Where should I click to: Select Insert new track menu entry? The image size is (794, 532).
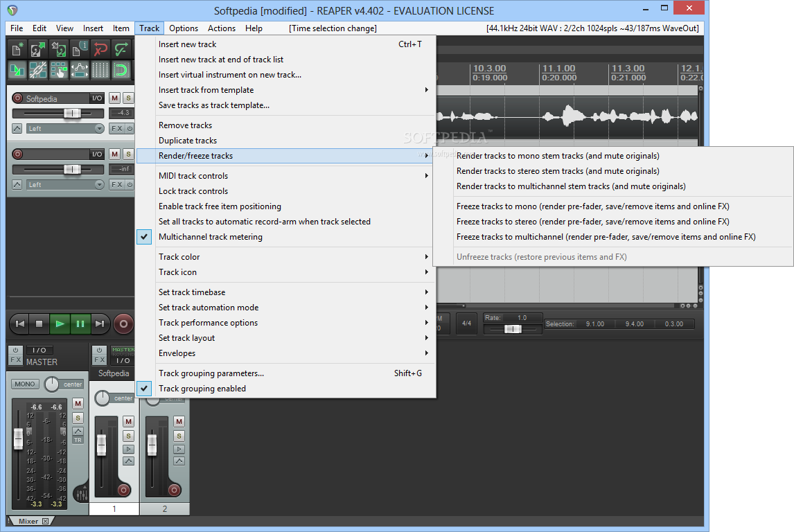[x=286, y=44]
